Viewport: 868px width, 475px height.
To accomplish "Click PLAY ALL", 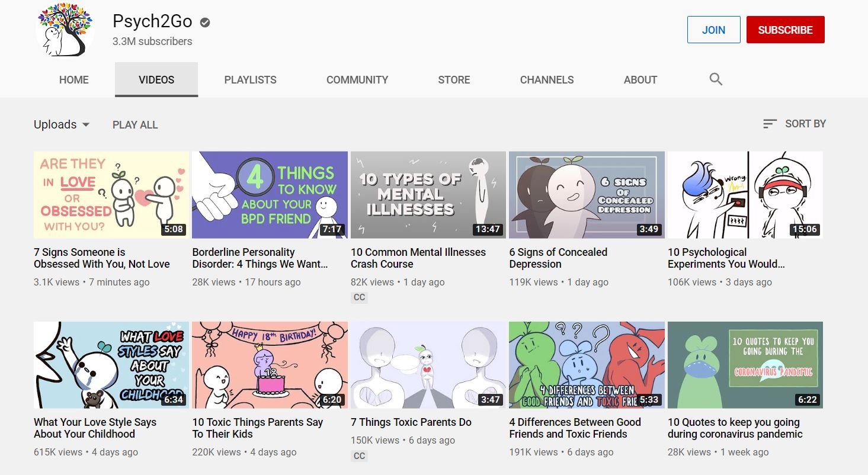I will coord(135,124).
